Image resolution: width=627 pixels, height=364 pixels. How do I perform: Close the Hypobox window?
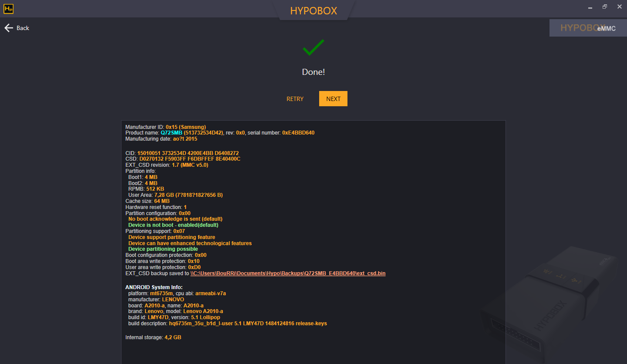[x=619, y=7]
